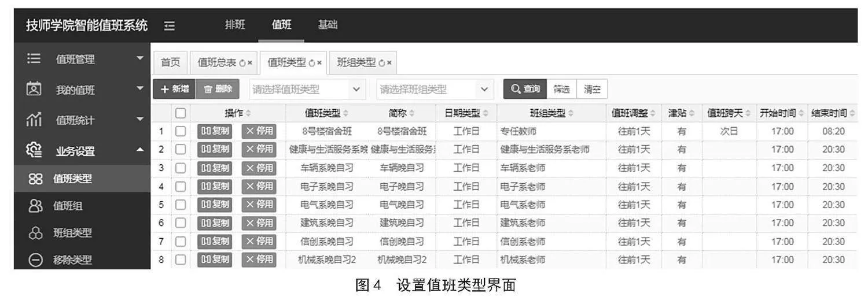Screen dimensions: 868x304
Task: Sort by the 值班类型 column header
Action: tap(326, 113)
